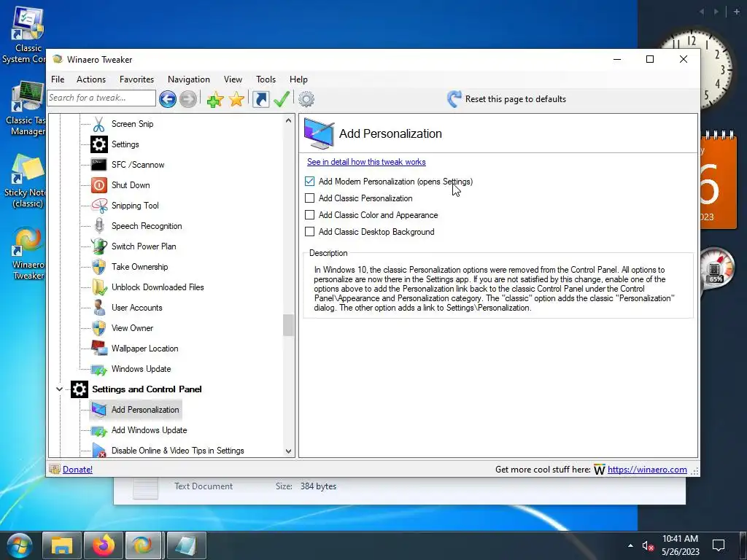The height and width of the screenshot is (560, 747).
Task: Click the Windows Update tree icon
Action: pyautogui.click(x=99, y=369)
